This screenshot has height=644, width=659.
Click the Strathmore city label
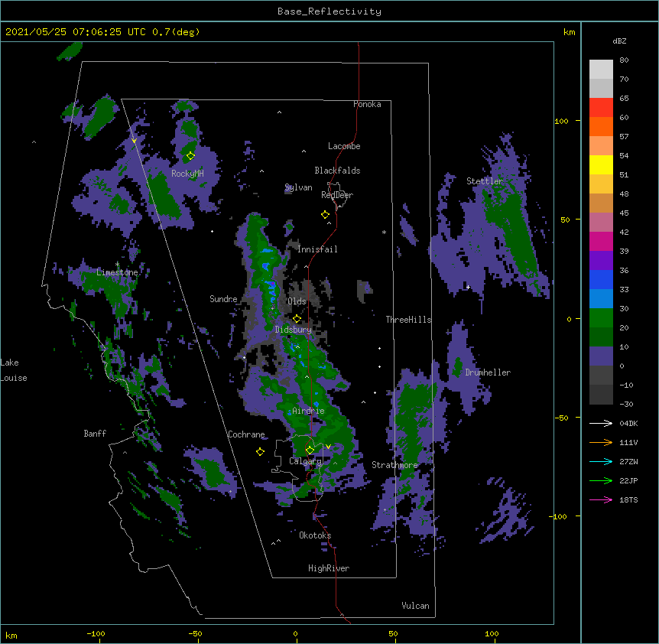[394, 465]
